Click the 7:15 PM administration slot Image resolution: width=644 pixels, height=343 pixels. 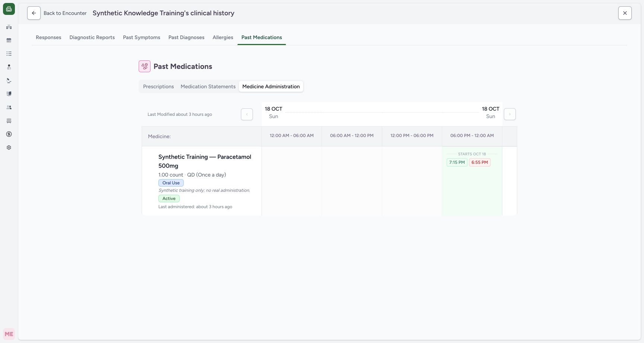pos(457,162)
